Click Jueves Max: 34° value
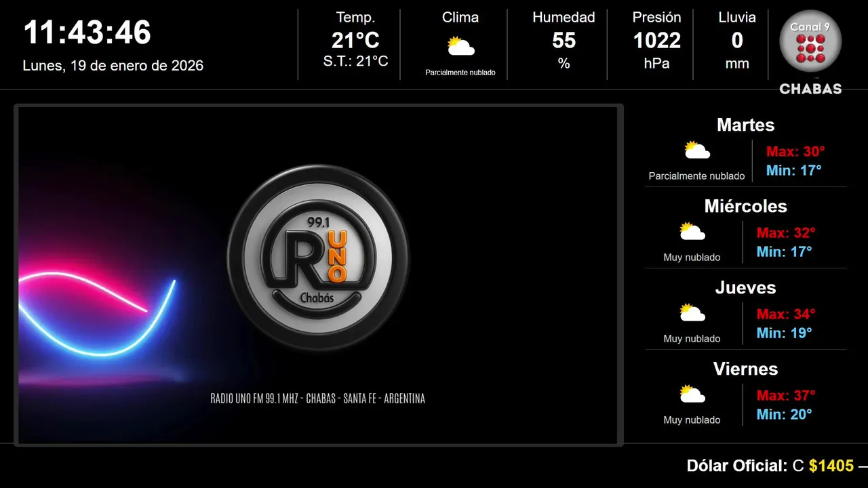Viewport: 868px width, 488px height. 786,314
